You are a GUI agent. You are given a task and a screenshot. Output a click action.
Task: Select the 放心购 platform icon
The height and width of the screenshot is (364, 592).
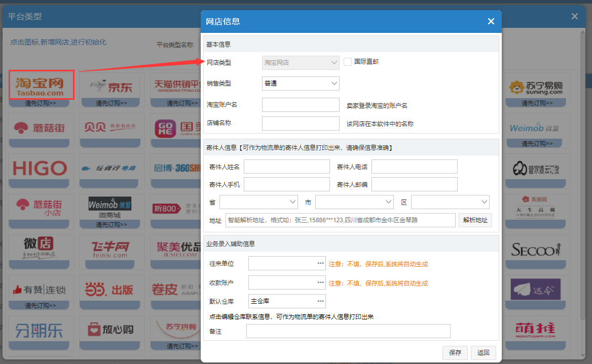pyautogui.click(x=110, y=329)
